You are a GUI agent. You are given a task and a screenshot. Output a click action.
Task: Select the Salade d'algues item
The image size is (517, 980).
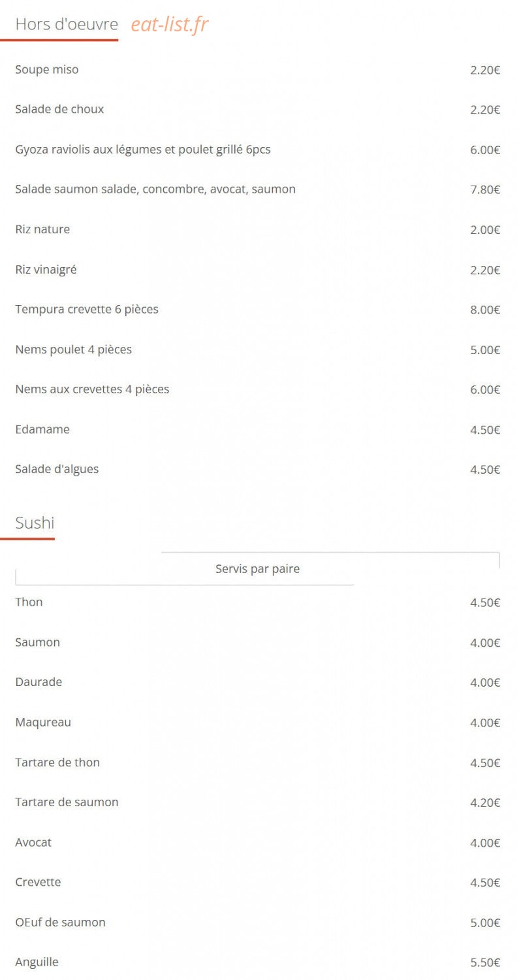(57, 470)
